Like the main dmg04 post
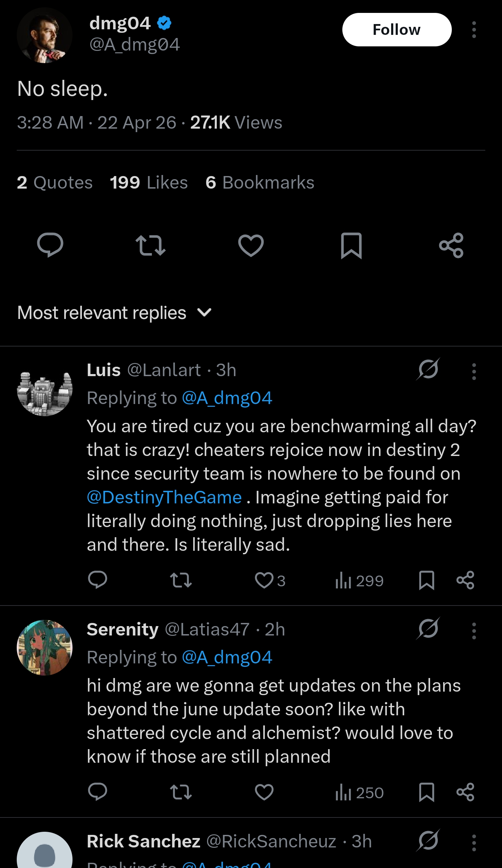Image resolution: width=502 pixels, height=868 pixels. click(x=251, y=245)
